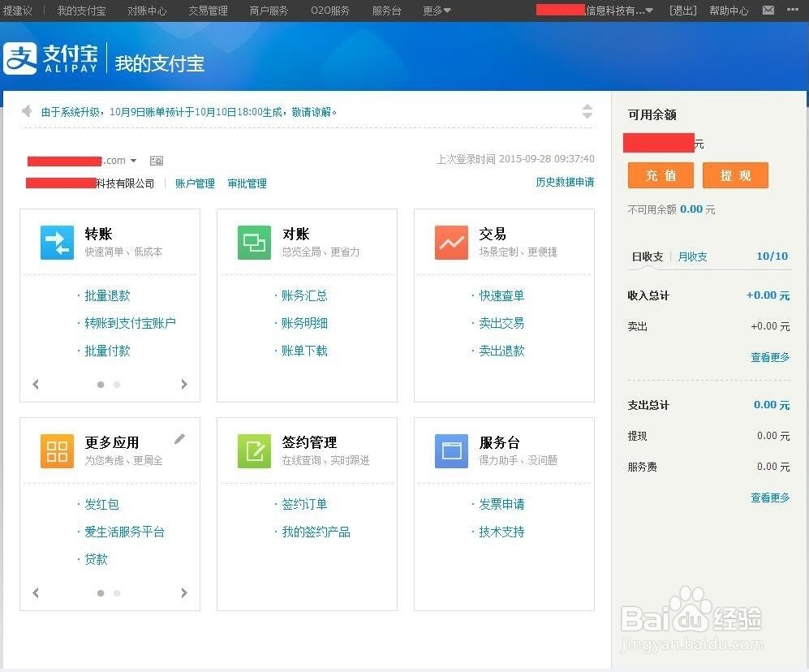Go to next page in 转账 card
Viewport: 809px width, 672px height.
tap(184, 384)
